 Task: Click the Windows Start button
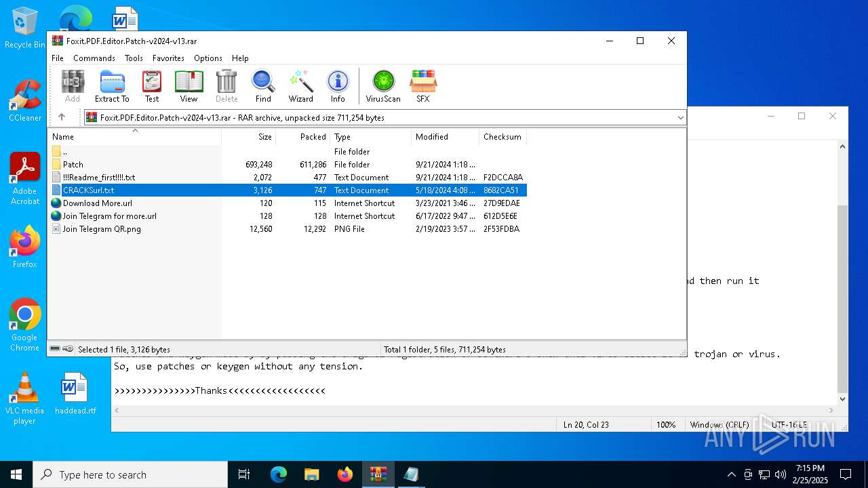coord(16,474)
